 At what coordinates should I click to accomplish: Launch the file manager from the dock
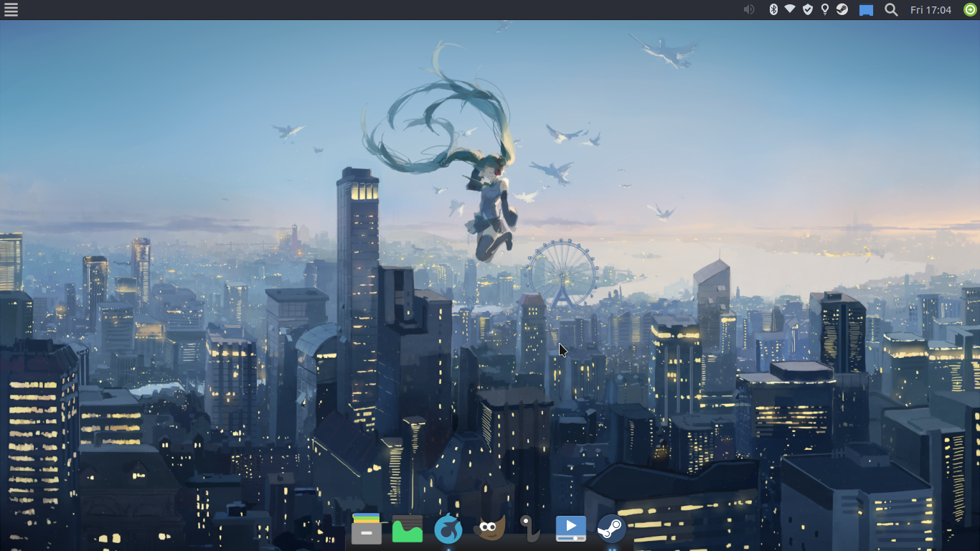click(367, 529)
